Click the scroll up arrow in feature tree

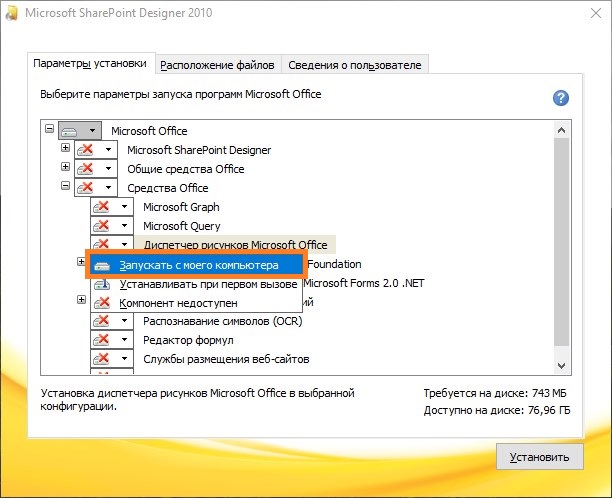click(x=561, y=130)
